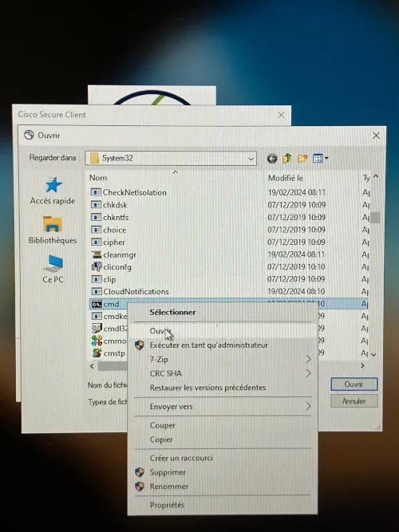Expand the Regarder dans System32 dropdown
The width and height of the screenshot is (399, 532).
251,159
